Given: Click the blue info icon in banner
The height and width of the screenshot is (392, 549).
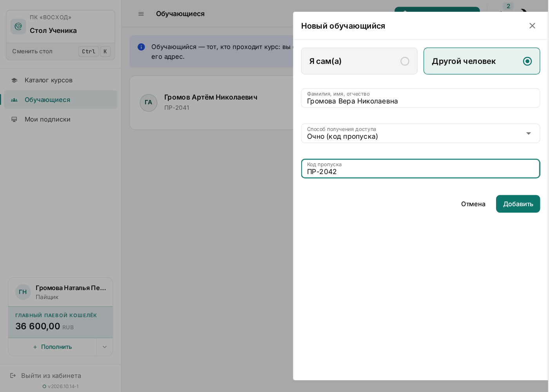Looking at the screenshot, I should click(x=141, y=47).
